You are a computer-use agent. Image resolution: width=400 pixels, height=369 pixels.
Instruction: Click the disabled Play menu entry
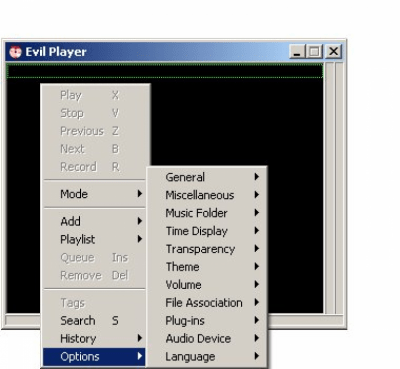(95, 95)
